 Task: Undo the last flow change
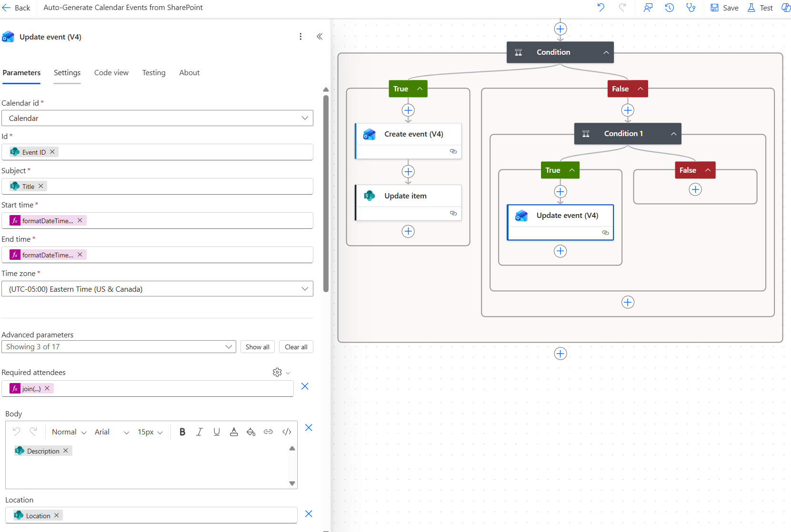(x=601, y=8)
